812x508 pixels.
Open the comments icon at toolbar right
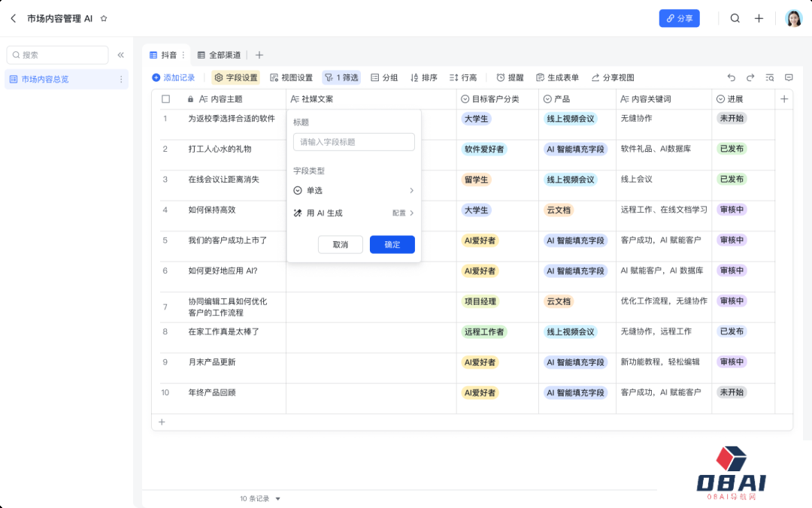[x=789, y=77]
